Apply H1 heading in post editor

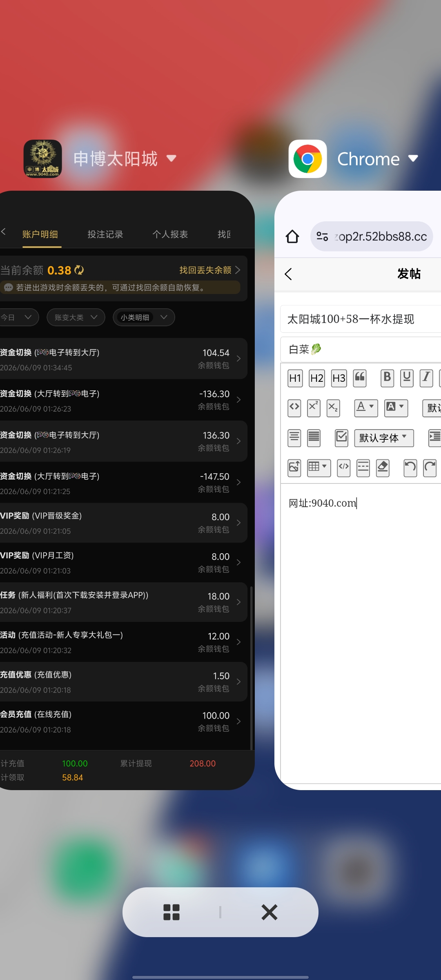295,378
